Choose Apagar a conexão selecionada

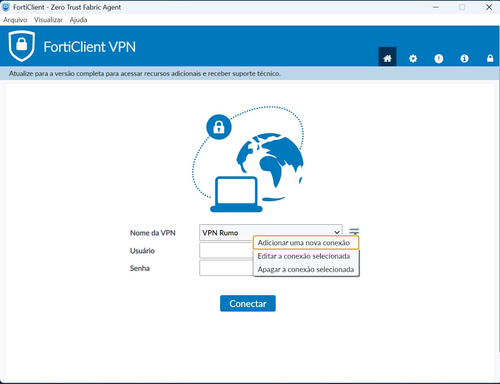click(306, 269)
